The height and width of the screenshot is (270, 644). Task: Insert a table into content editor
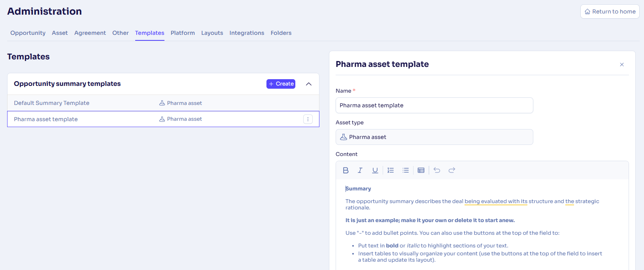coord(421,170)
